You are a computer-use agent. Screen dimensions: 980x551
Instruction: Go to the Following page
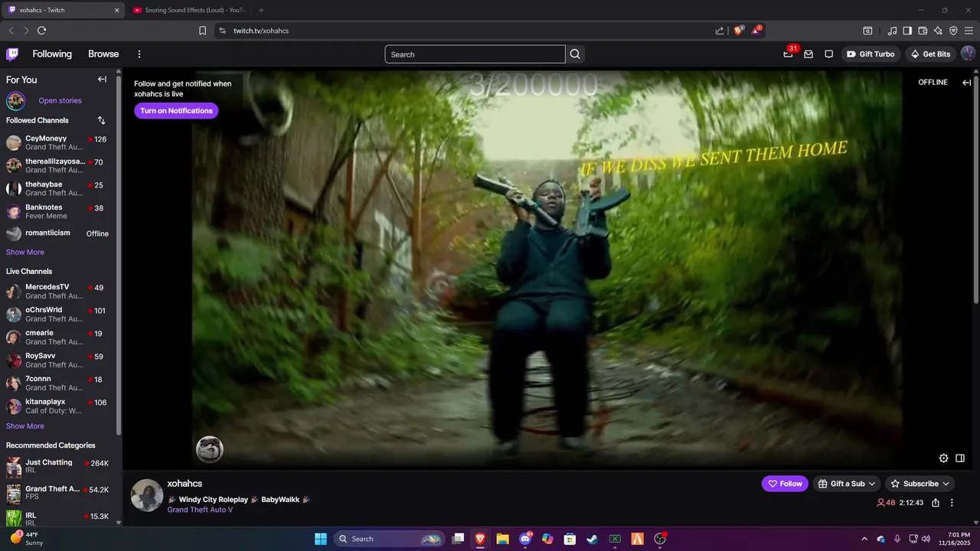point(52,54)
